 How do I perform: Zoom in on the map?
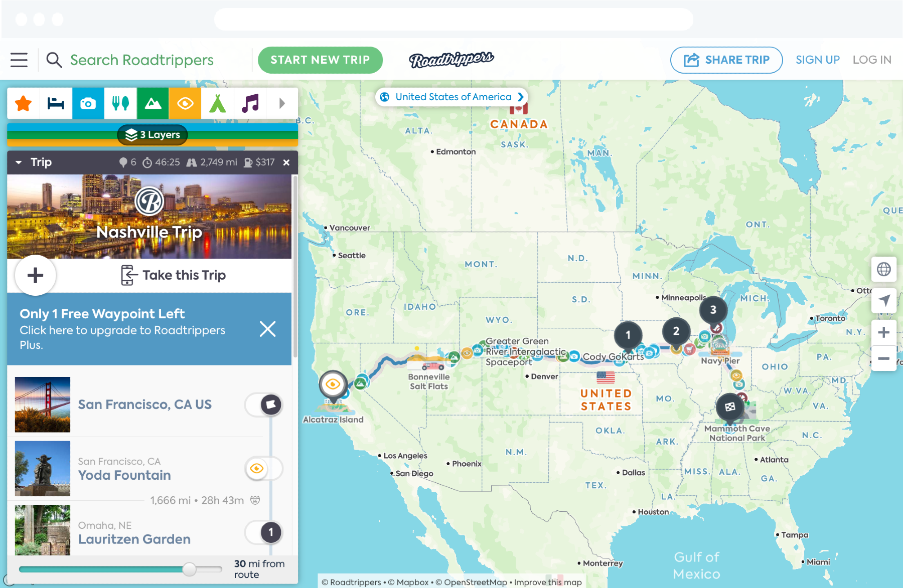point(884,332)
